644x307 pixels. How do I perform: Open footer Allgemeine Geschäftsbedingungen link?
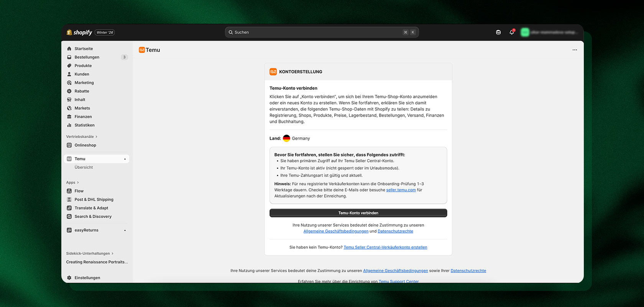396,271
